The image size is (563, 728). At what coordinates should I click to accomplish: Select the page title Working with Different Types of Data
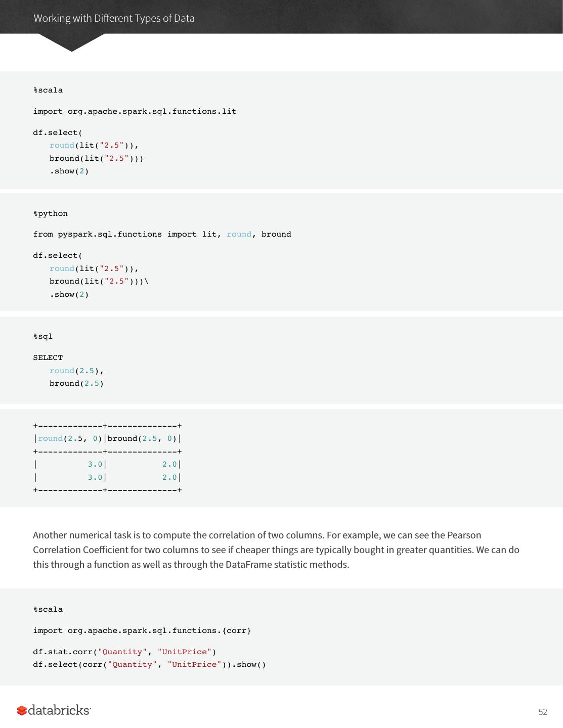tap(114, 18)
